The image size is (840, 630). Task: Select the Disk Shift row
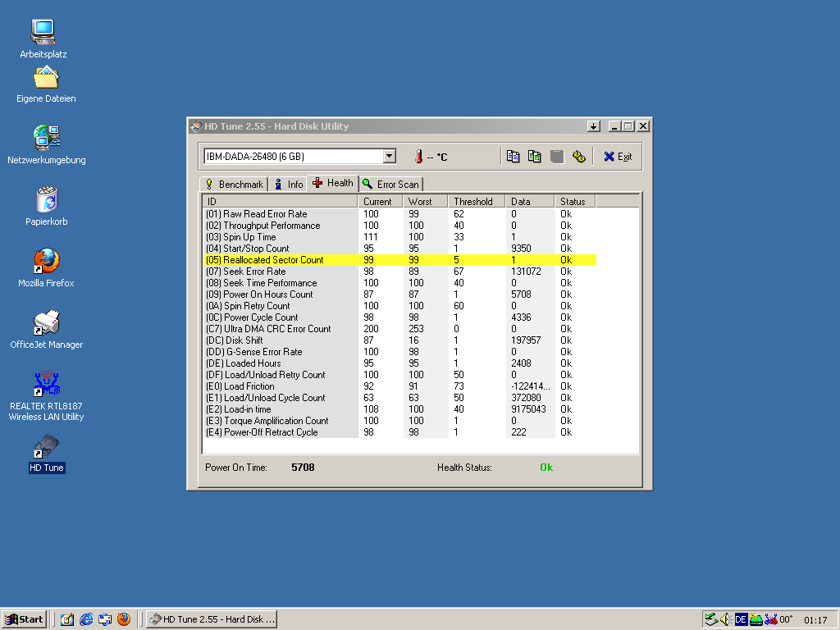click(399, 340)
